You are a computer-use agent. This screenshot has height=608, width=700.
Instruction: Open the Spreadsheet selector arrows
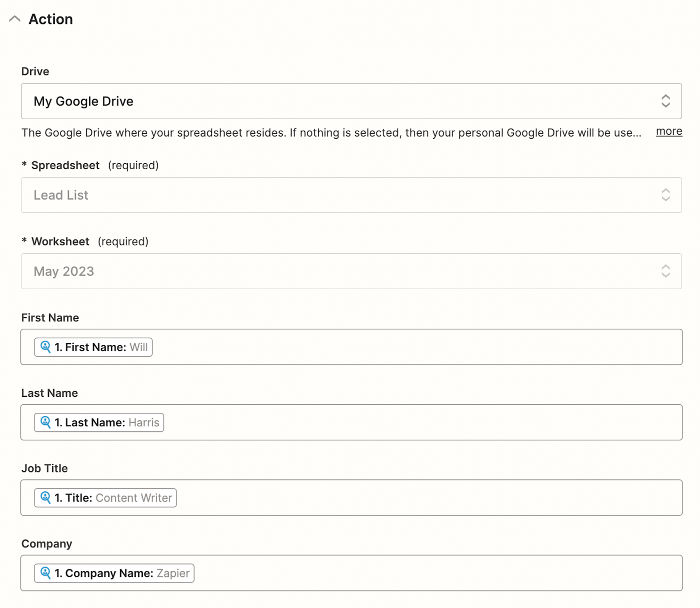[x=665, y=195]
